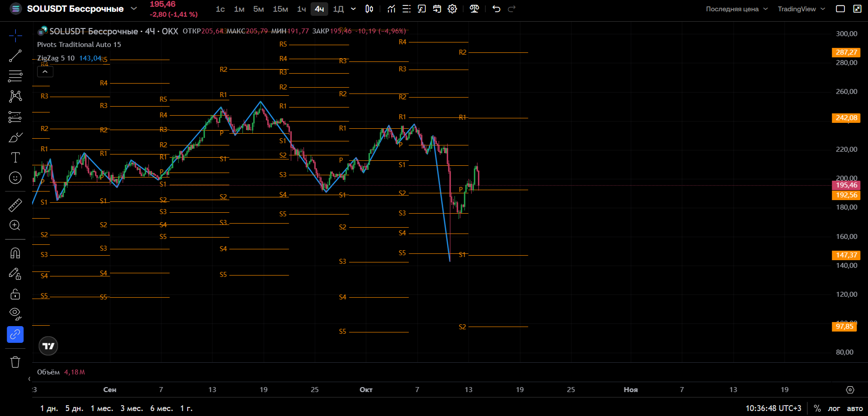Click the balance scale compare icon
The width and height of the screenshot is (868, 416).
click(x=474, y=9)
